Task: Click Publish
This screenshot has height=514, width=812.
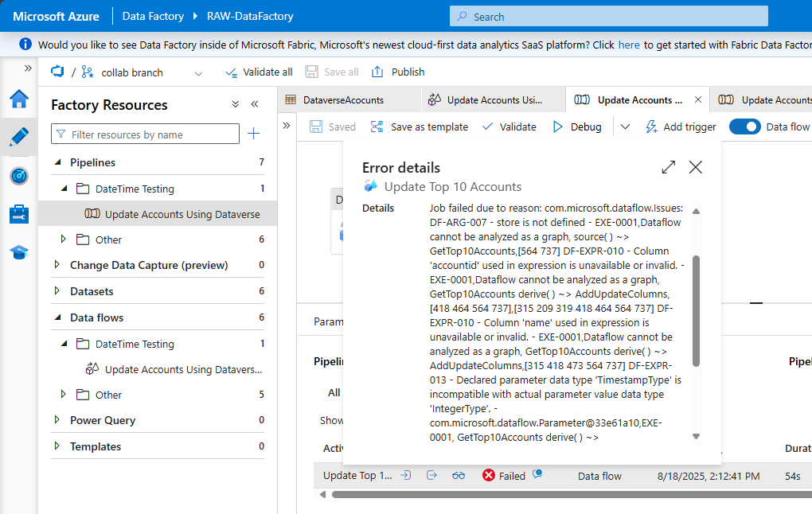Action: pos(398,72)
